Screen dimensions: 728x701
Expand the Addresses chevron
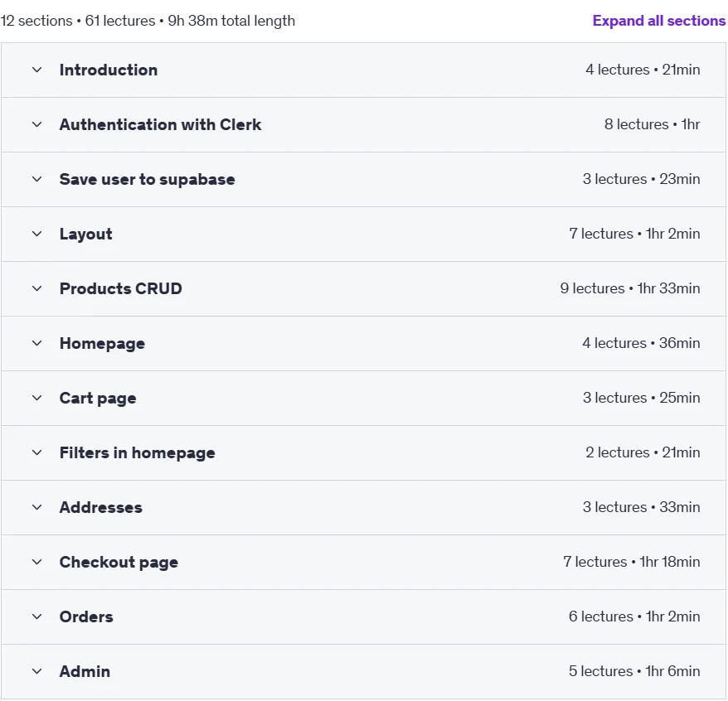[x=37, y=508]
